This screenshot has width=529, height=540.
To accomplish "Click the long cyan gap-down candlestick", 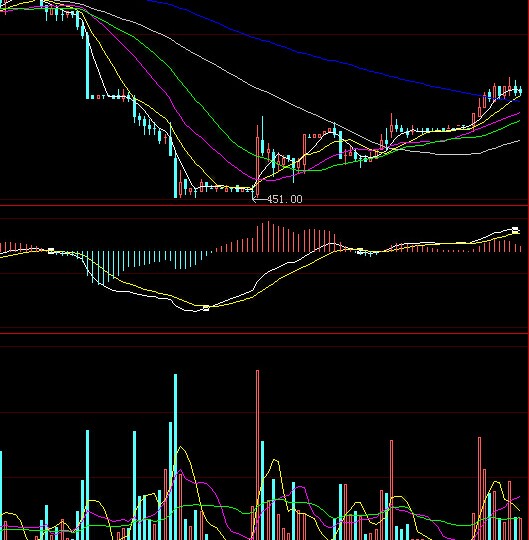I will coord(87,65).
